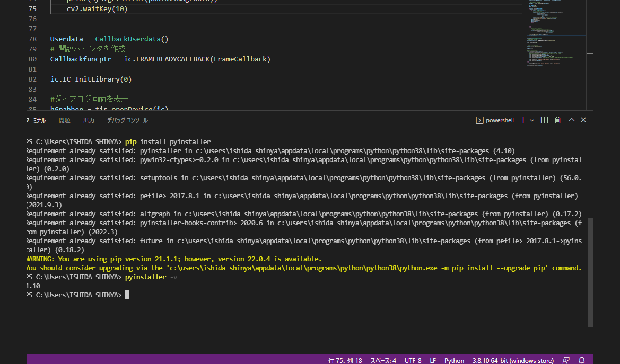This screenshot has width=620, height=364.
Task: Switch to the ターミナル tab
Action: pyautogui.click(x=36, y=120)
